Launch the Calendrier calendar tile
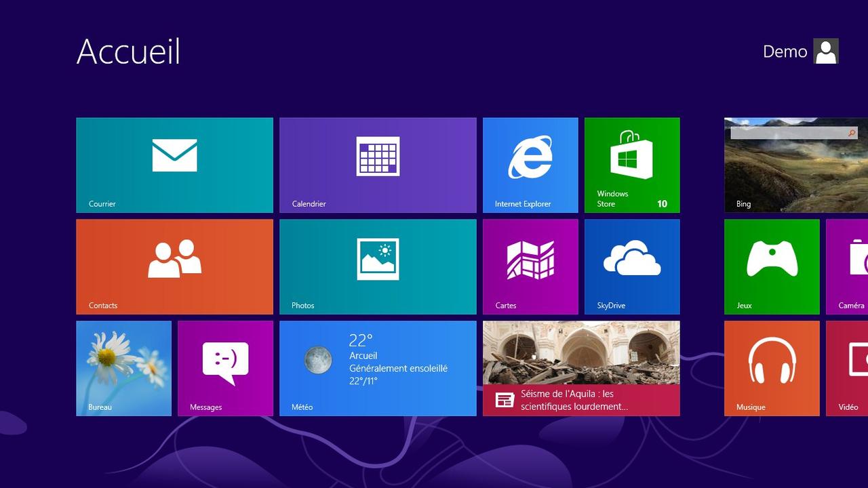The height and width of the screenshot is (488, 868). [378, 165]
